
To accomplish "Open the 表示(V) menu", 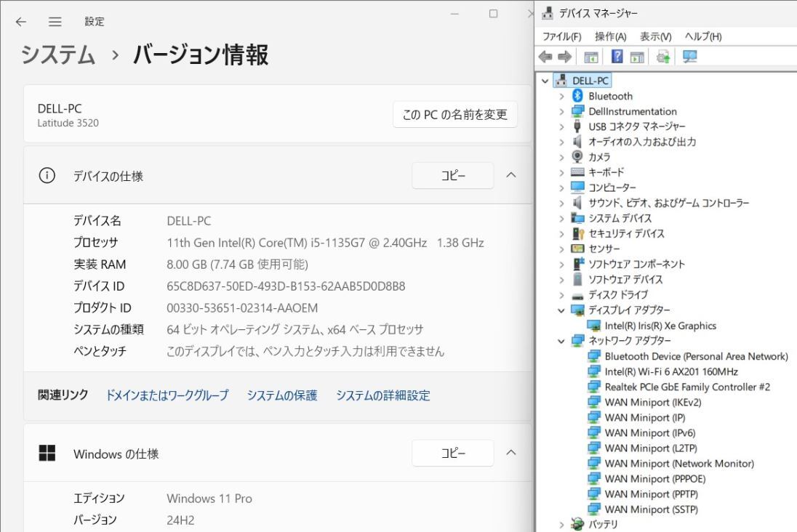I will pyautogui.click(x=655, y=36).
